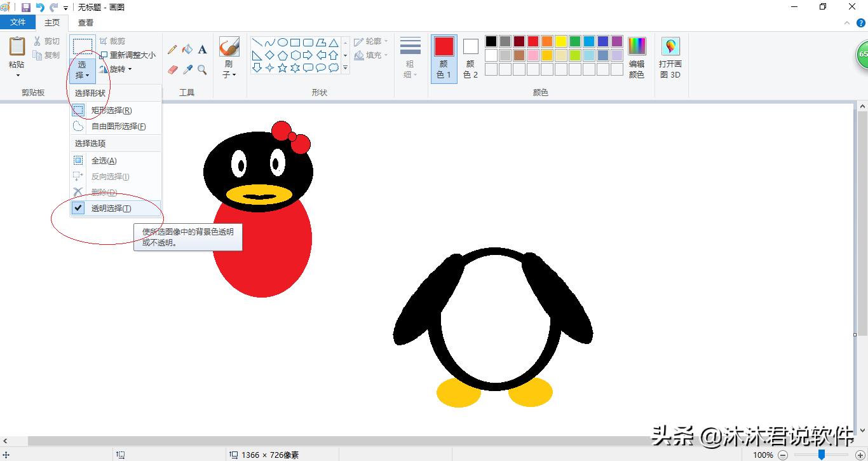Undo the last action with the title-bar arrow

40,7
